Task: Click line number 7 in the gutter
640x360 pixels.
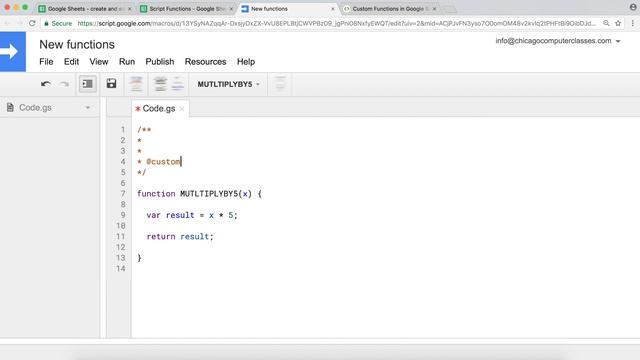Action: tap(123, 194)
